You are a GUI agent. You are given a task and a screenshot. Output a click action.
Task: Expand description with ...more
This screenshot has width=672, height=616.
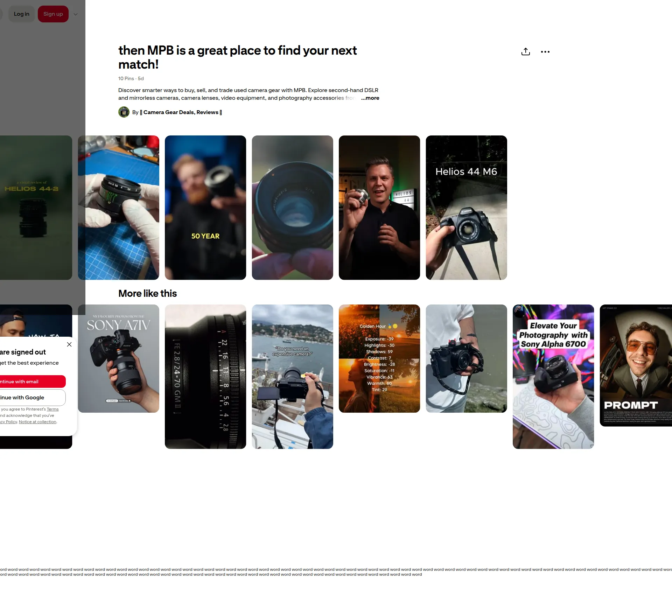tap(370, 98)
